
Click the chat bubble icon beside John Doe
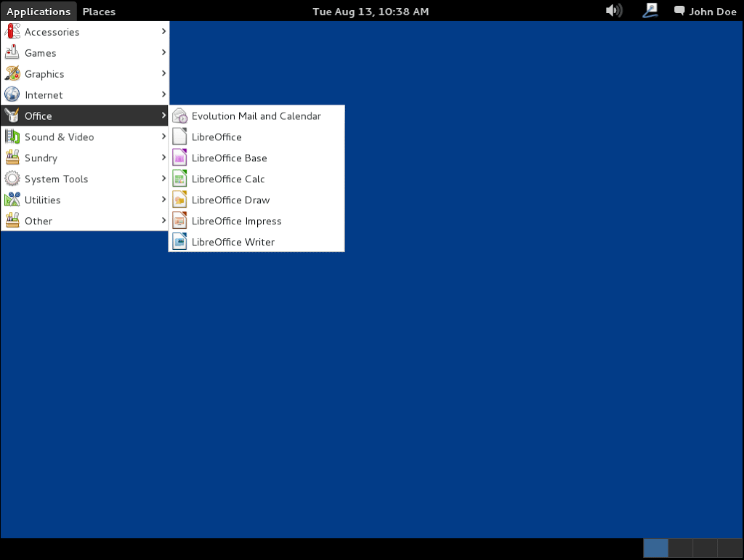coord(679,11)
